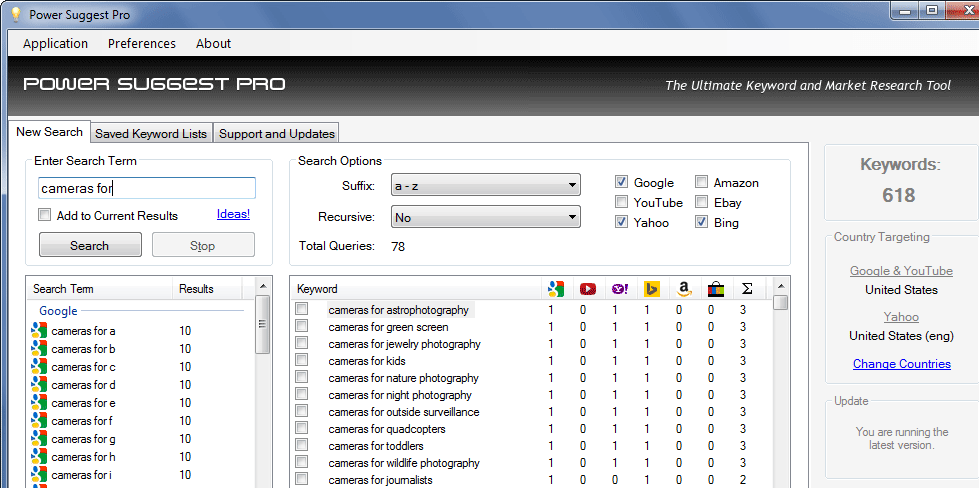Open the Ideas! link

pyautogui.click(x=233, y=214)
